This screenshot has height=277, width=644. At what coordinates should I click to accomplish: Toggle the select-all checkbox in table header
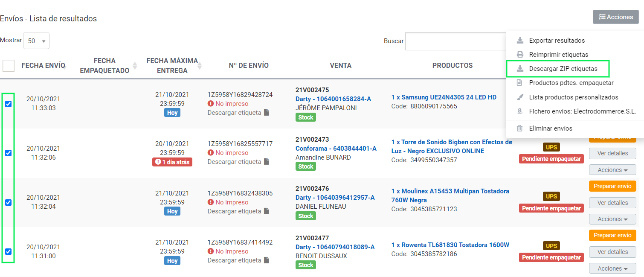point(9,66)
